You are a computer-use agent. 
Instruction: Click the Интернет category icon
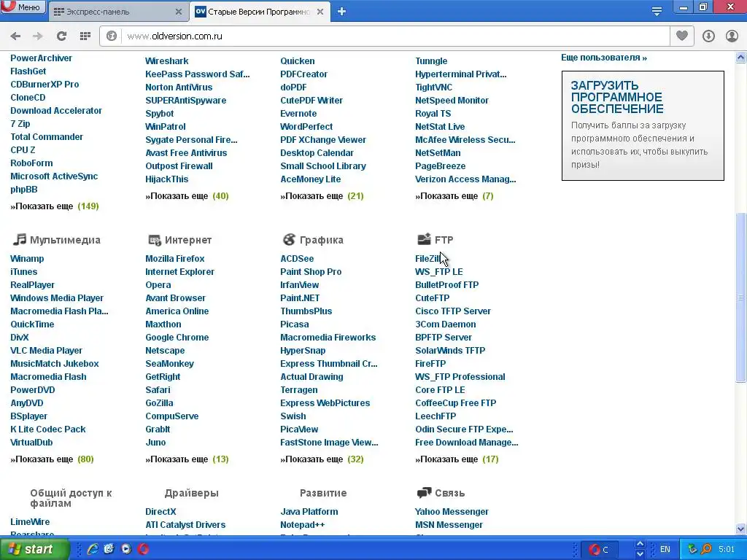(155, 240)
